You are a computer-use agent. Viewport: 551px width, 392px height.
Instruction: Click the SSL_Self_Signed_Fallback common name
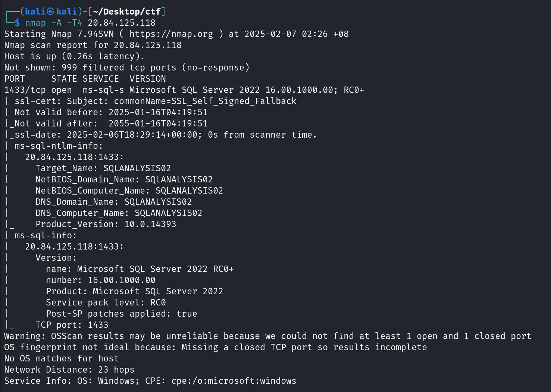click(234, 101)
